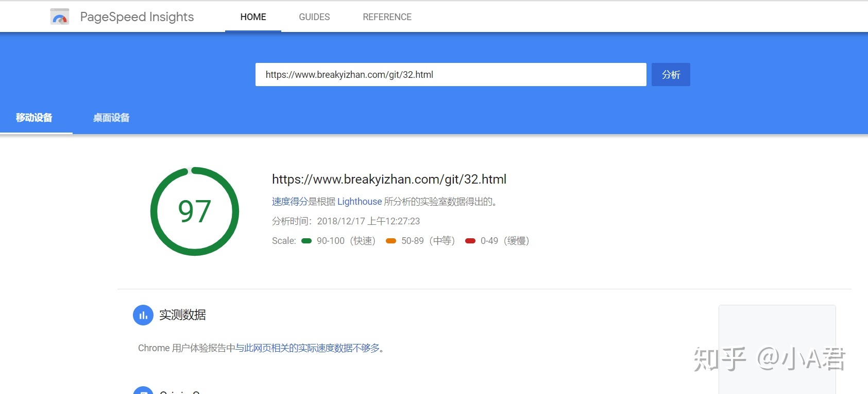
Task: Open the 与此网页相关的实际速度数据不够多 link
Action: (308, 348)
